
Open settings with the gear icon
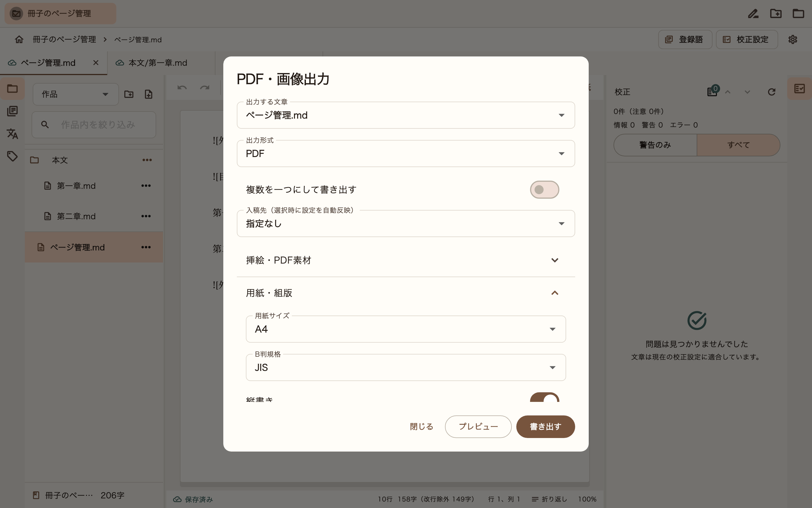click(793, 39)
